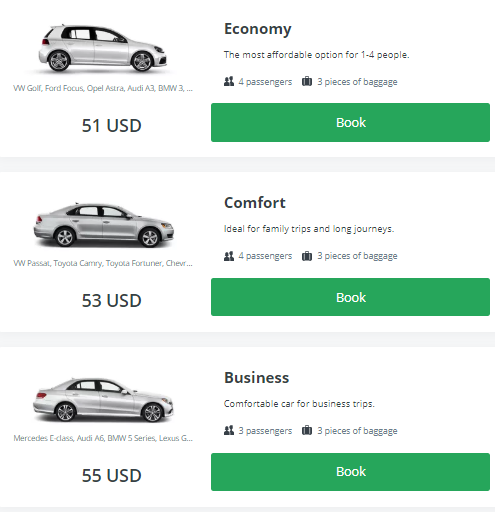Book the Comfort car for 53 USD
Viewport: 495px width, 512px height.
[x=350, y=297]
